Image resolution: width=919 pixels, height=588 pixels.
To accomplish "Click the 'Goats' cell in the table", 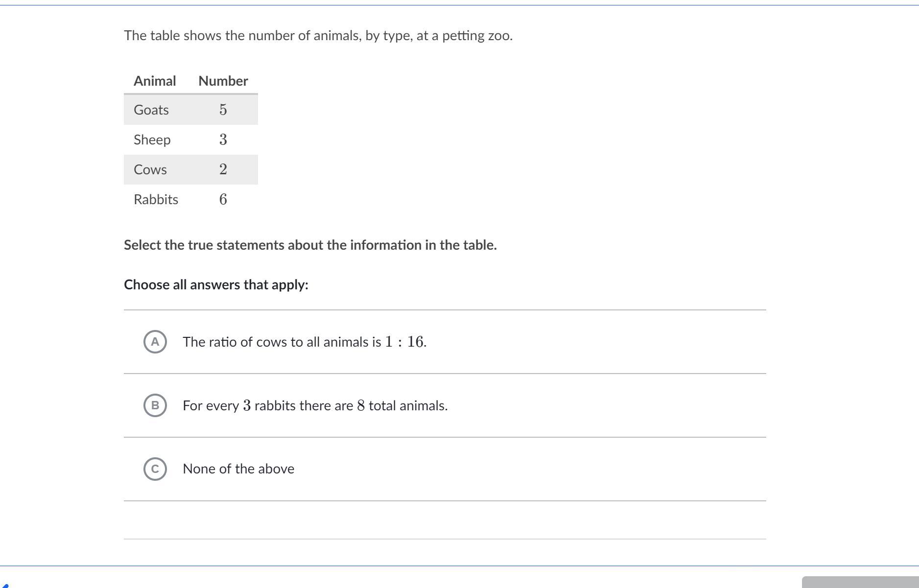I will click(151, 110).
